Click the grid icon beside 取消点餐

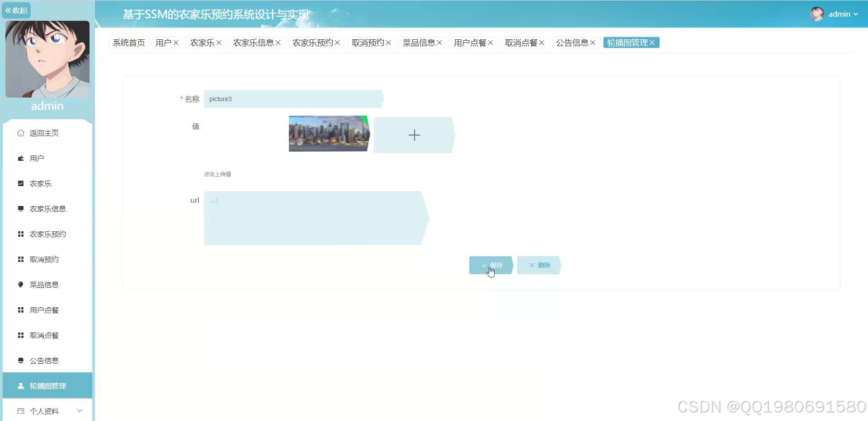(21, 335)
